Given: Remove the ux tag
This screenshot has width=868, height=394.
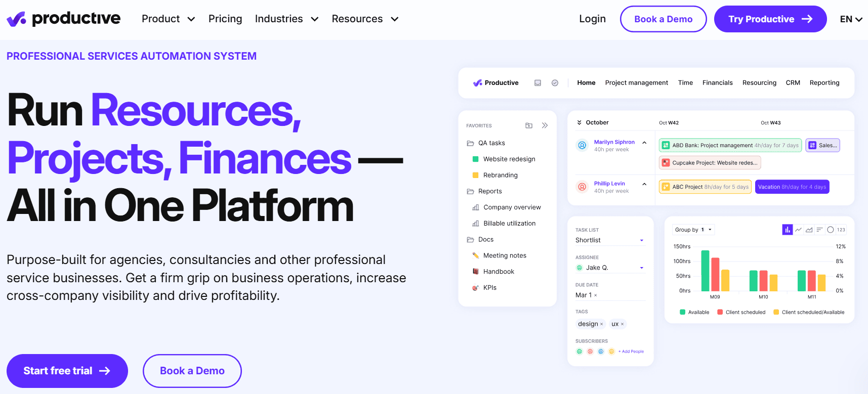Looking at the screenshot, I should pyautogui.click(x=622, y=324).
